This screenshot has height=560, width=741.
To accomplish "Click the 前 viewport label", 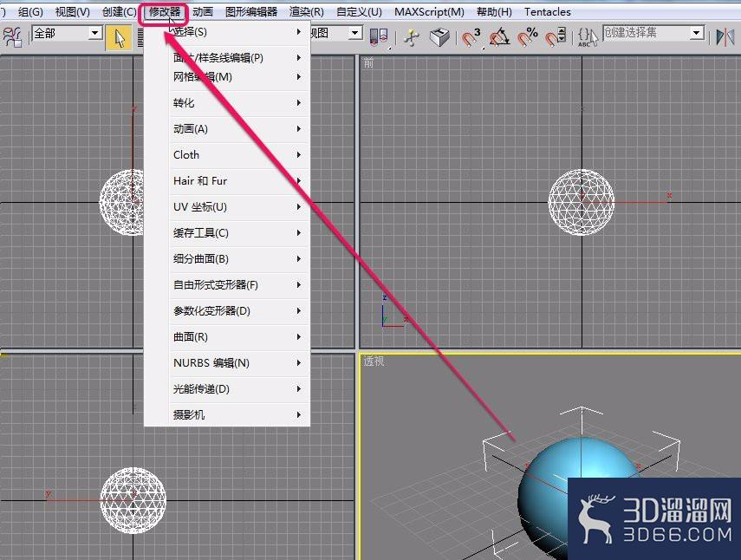I will (368, 63).
